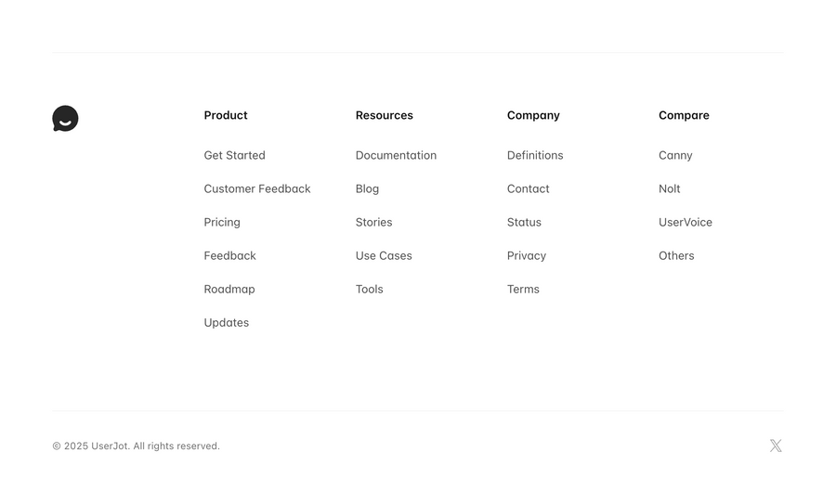Open Definitions under Company
Viewport: 836px width, 504px height.
535,155
